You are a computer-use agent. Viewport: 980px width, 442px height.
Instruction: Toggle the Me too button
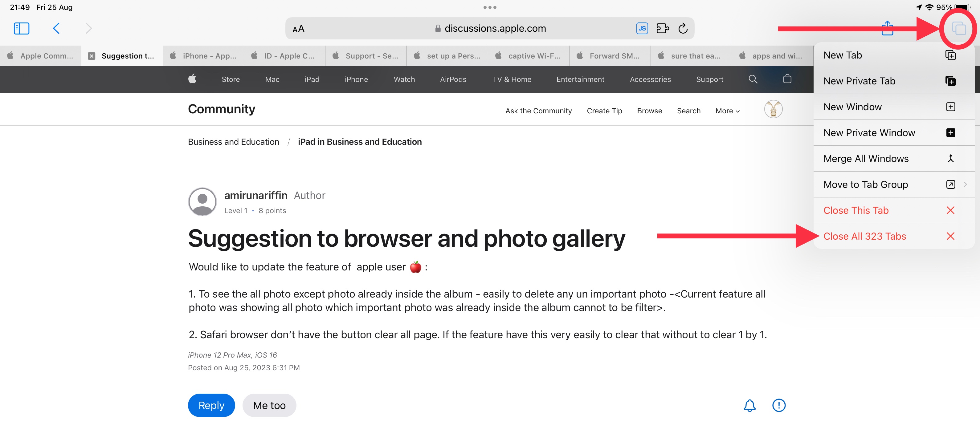(269, 405)
